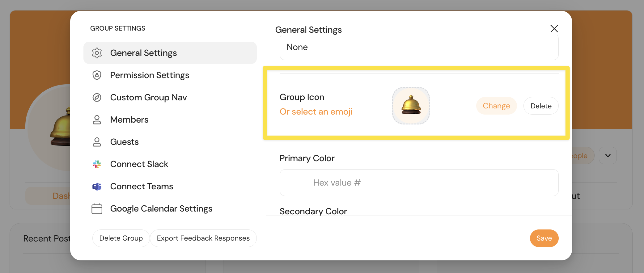Expand the chevron dropdown behind the modal
Screen dimensions: 644x273
(608, 156)
